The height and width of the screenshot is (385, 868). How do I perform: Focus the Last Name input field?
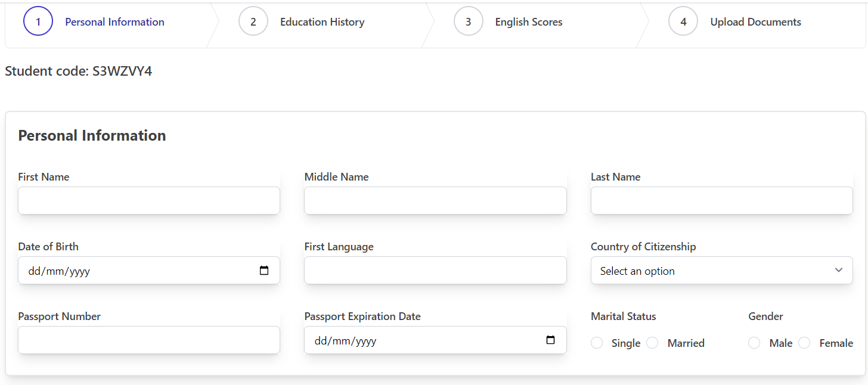tap(722, 201)
